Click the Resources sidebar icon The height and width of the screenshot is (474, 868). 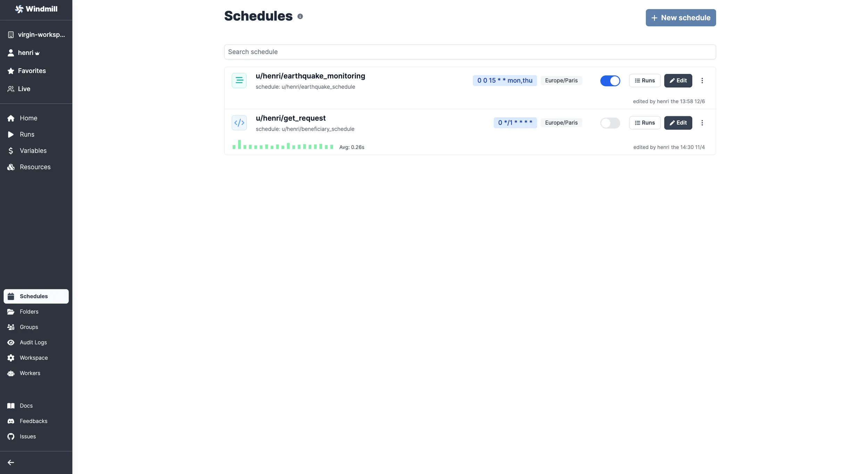(x=10, y=167)
